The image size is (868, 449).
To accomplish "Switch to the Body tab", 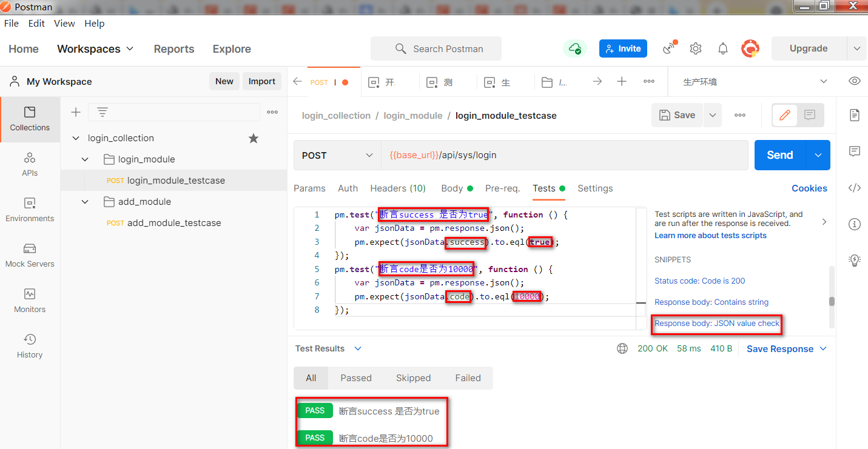I will [457, 188].
